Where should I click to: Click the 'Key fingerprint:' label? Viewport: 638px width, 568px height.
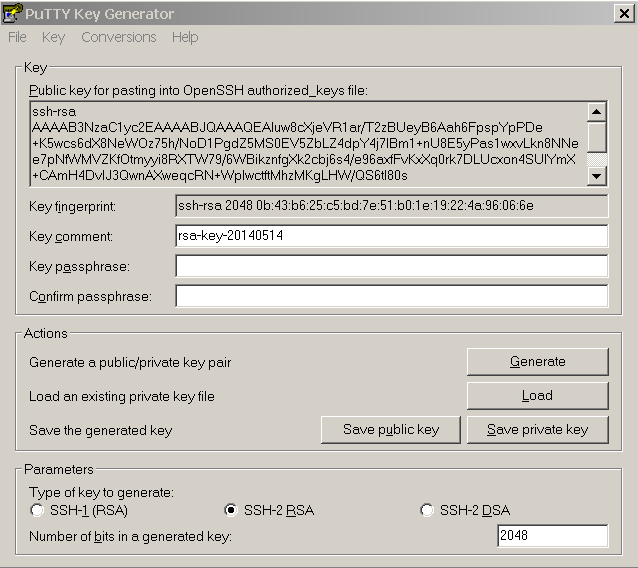click(x=72, y=207)
